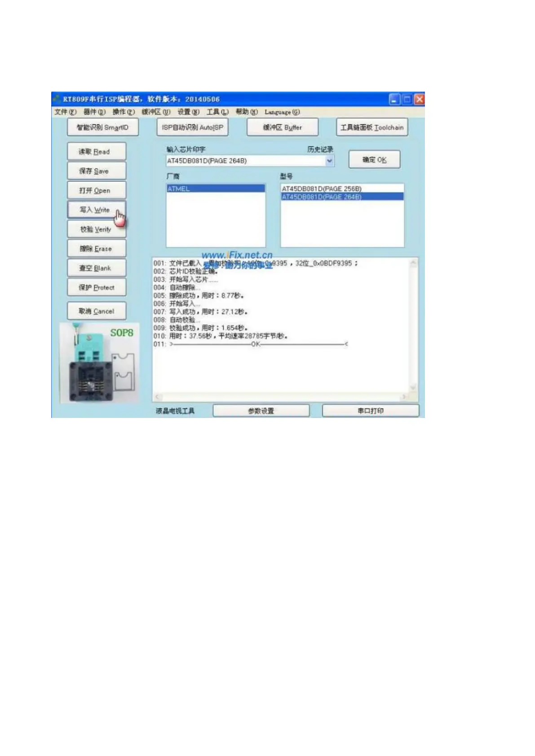Click the 读取 Read button
This screenshot has height=756, width=535.
[97, 151]
